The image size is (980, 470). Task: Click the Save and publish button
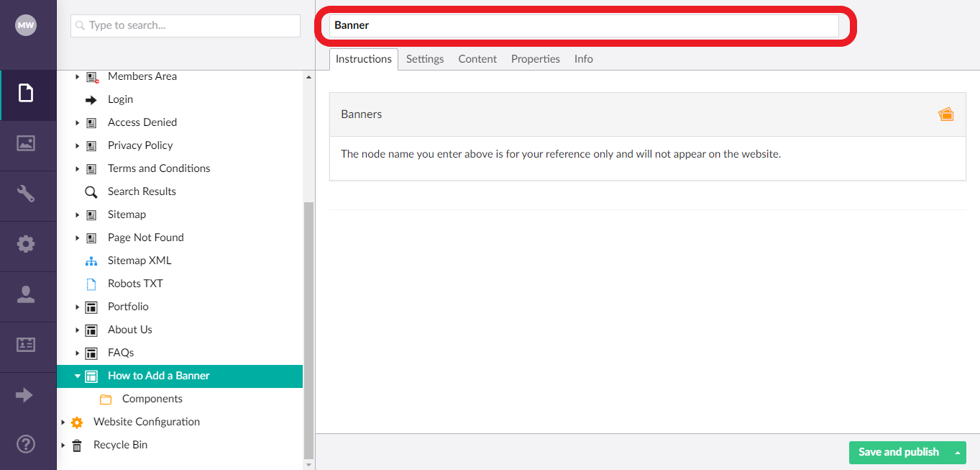pos(899,453)
